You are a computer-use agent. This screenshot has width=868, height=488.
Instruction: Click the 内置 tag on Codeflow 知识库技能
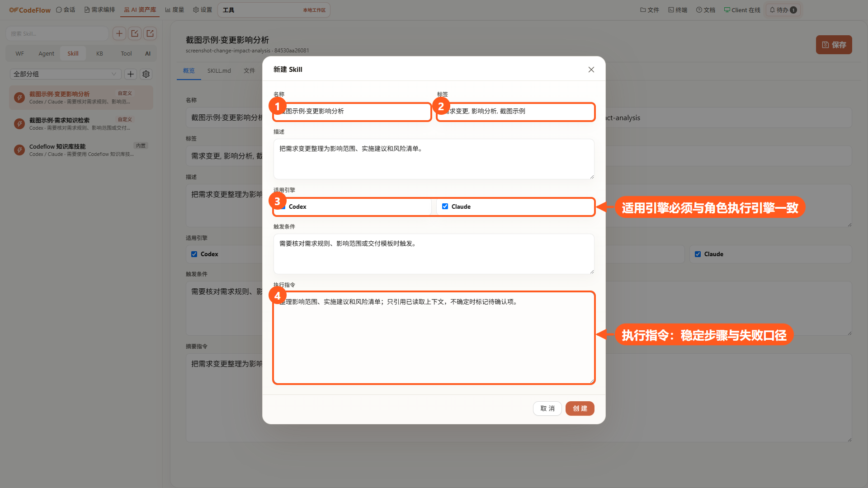[141, 145]
